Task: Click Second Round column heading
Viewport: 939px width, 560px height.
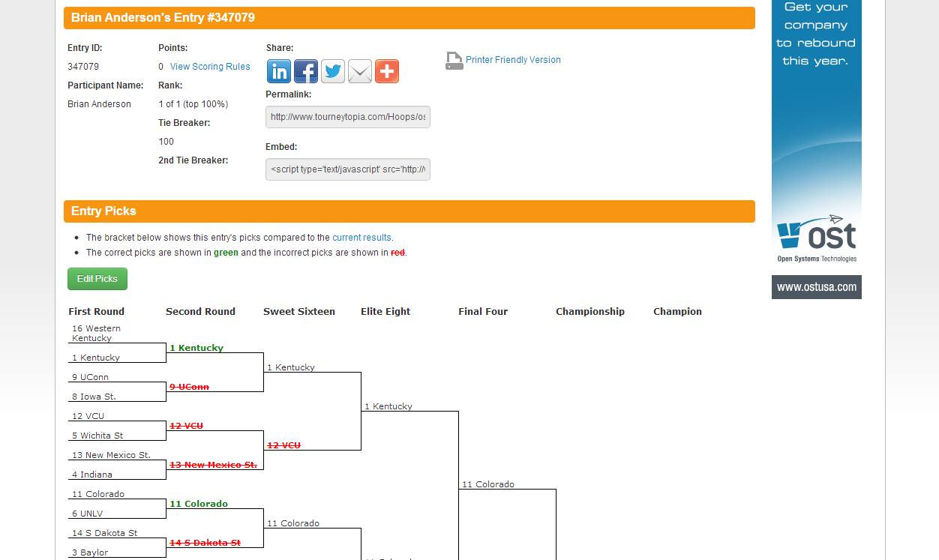Action: [200, 312]
